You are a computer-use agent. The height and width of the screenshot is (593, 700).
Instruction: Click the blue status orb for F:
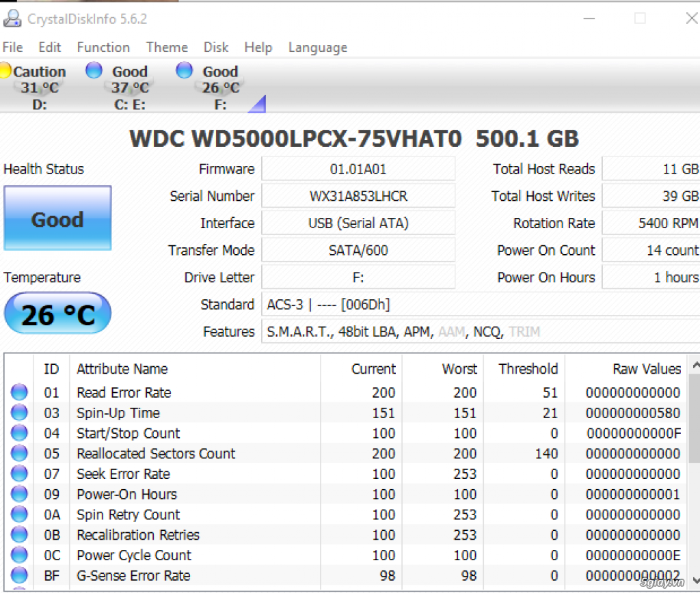click(184, 70)
